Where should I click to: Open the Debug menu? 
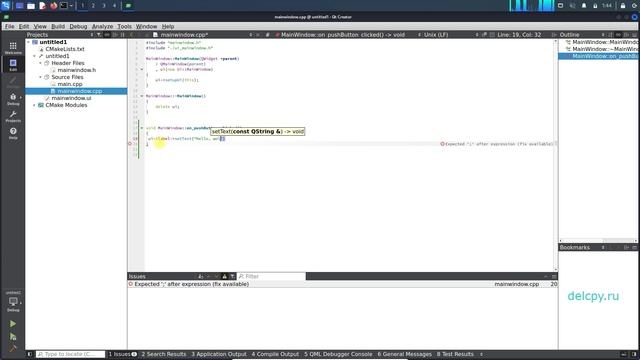pyautogui.click(x=78, y=27)
